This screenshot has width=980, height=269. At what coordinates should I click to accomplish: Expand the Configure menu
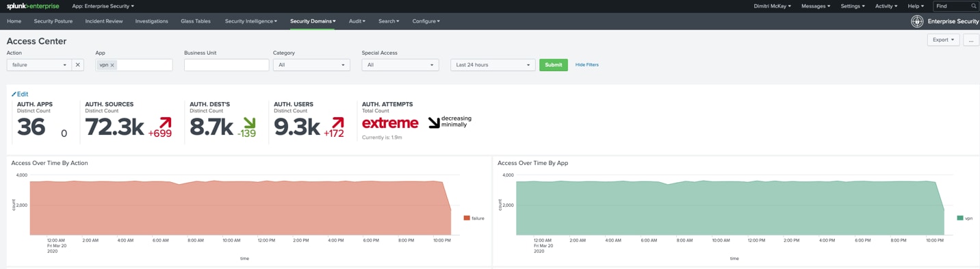426,21
